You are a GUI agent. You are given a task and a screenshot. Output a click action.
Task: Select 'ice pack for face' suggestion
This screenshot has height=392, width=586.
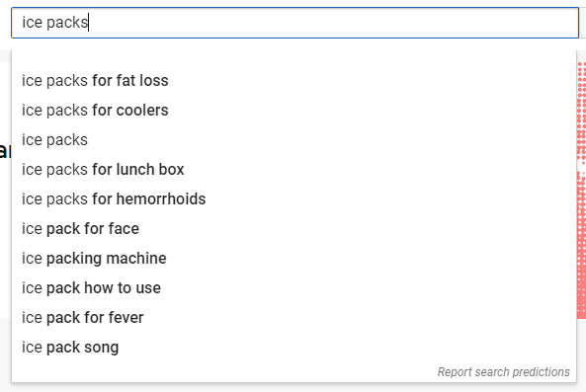coord(293,229)
